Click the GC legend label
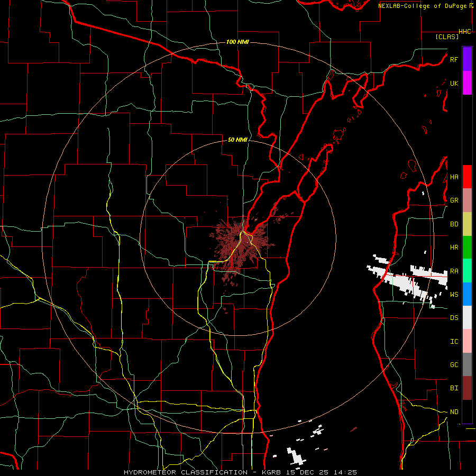476x476 pixels. 454,365
